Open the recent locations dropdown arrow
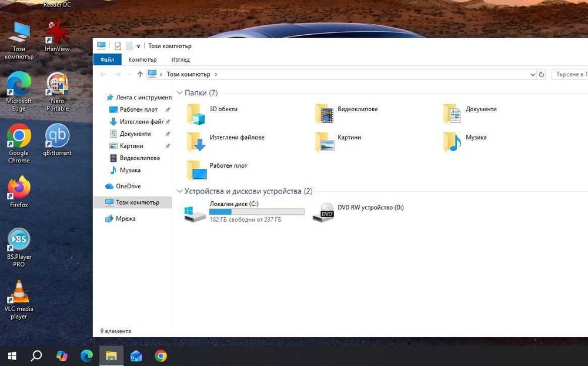Viewport: 588px width, 366px height. 129,74
